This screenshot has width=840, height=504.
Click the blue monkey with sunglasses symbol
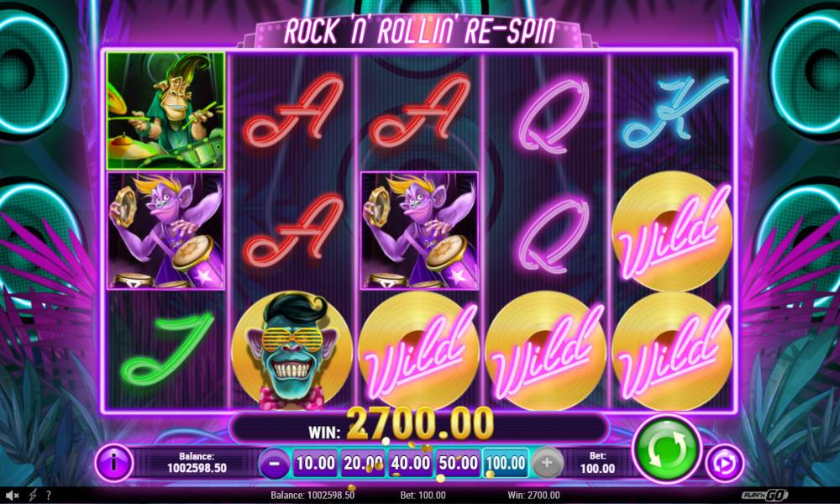click(x=292, y=351)
